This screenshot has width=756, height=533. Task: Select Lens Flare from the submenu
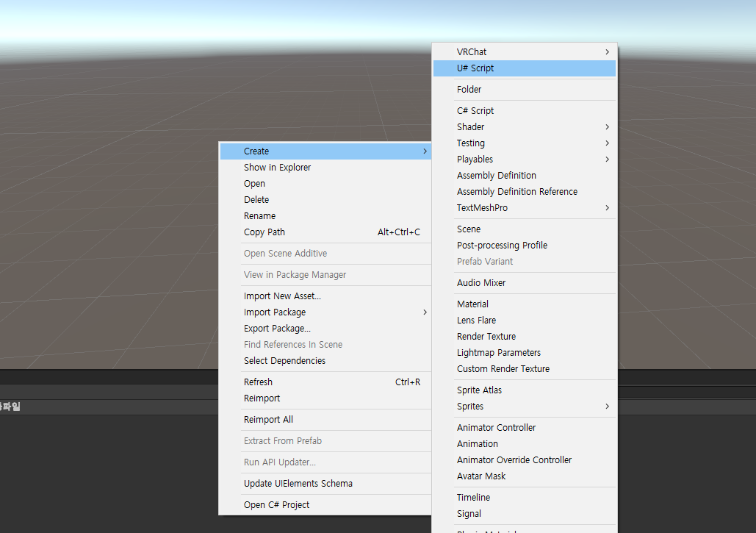point(525,321)
